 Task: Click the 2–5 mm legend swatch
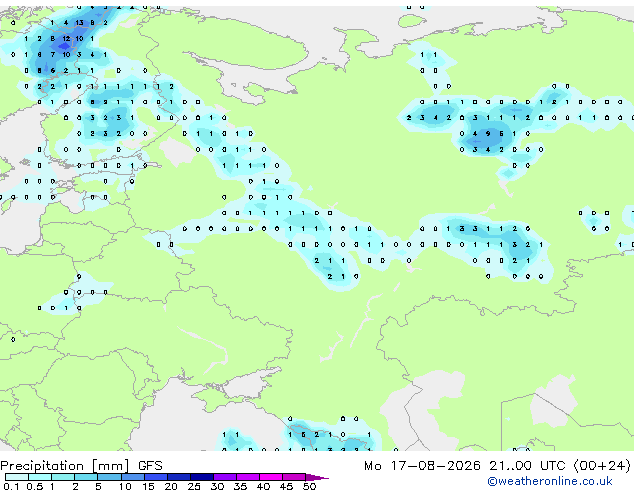click(x=86, y=477)
